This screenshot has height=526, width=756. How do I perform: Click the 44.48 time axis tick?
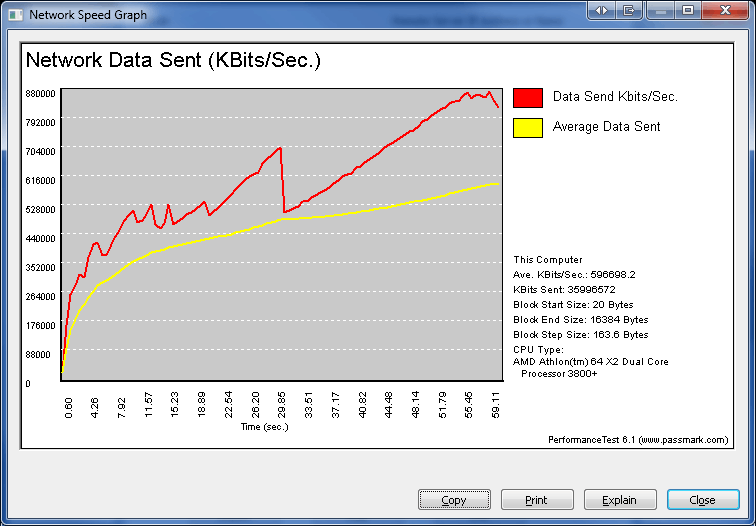389,405
